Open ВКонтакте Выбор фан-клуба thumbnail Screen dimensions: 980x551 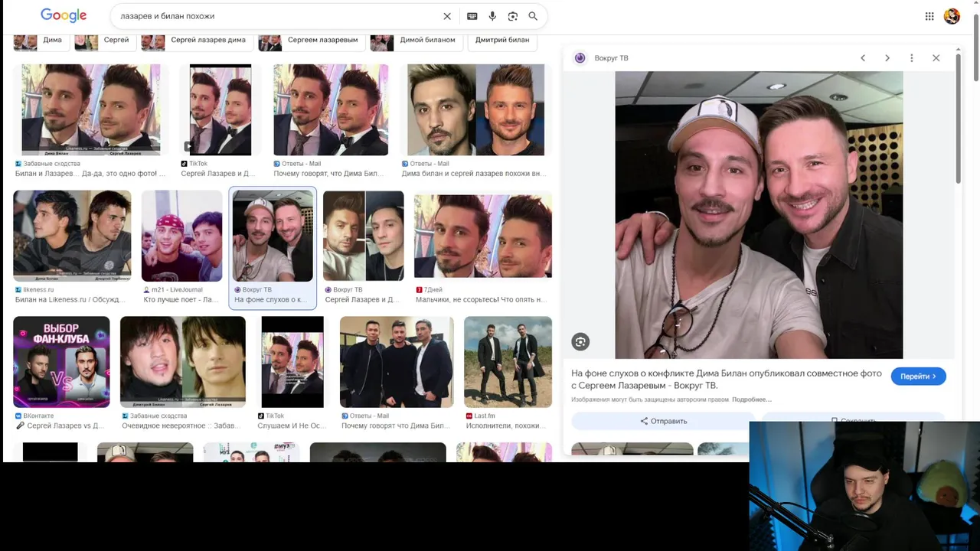[61, 362]
